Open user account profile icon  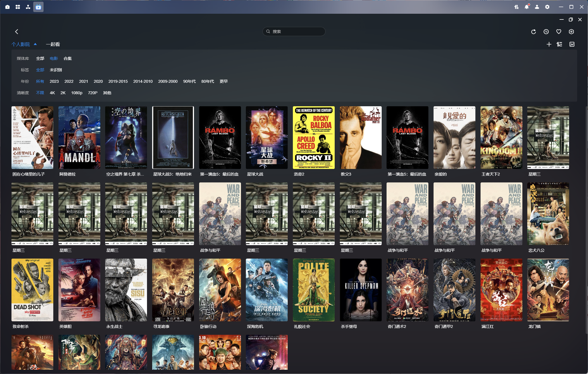tap(537, 7)
